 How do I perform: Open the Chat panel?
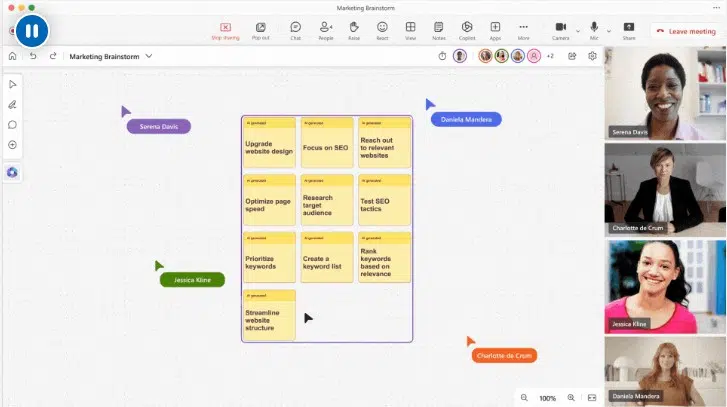[x=295, y=31]
